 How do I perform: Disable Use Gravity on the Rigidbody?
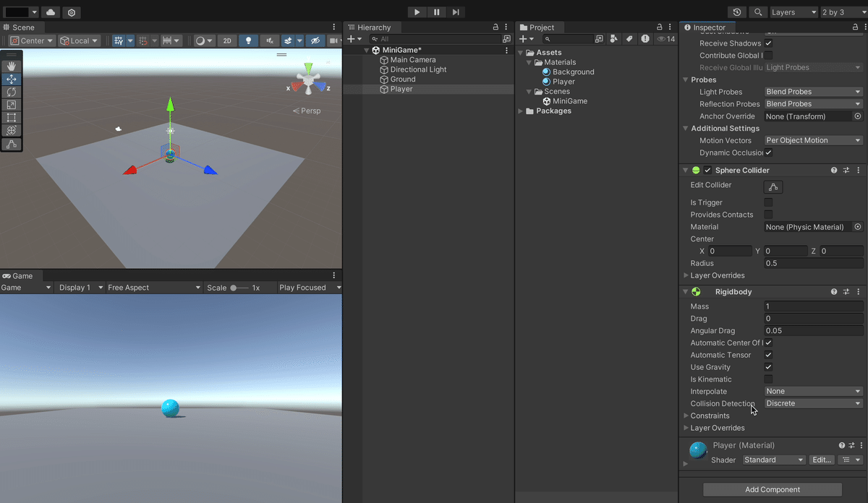pos(768,366)
